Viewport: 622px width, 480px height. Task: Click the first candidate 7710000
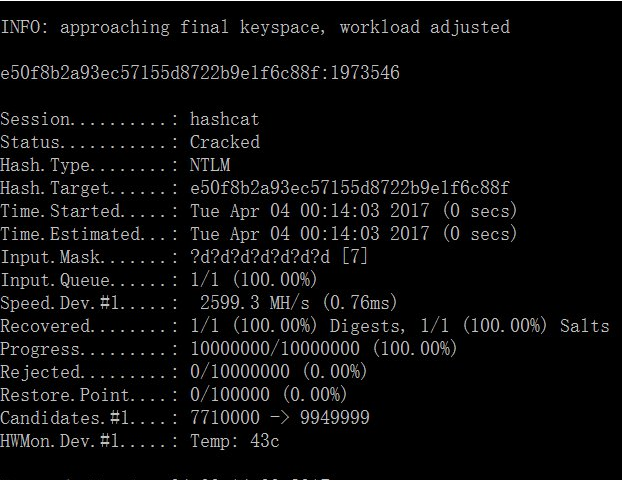pos(225,417)
